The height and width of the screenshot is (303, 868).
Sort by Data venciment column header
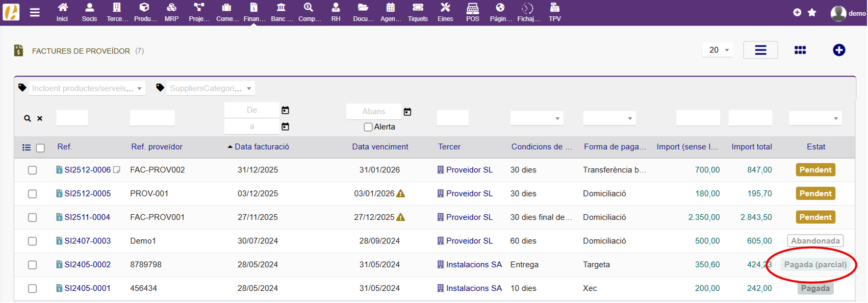[380, 147]
